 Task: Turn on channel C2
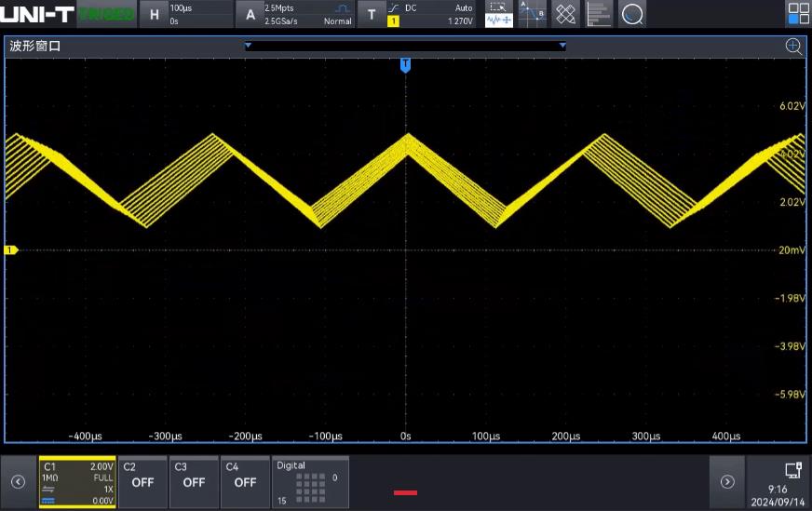(142, 482)
